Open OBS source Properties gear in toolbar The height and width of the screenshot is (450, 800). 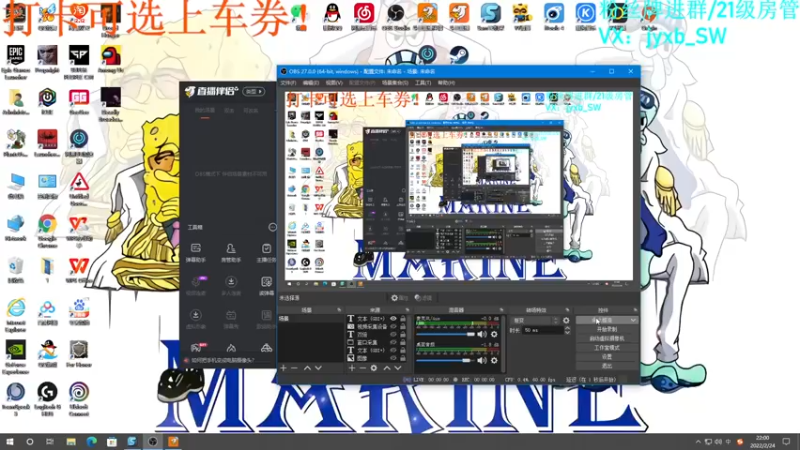pyautogui.click(x=399, y=298)
